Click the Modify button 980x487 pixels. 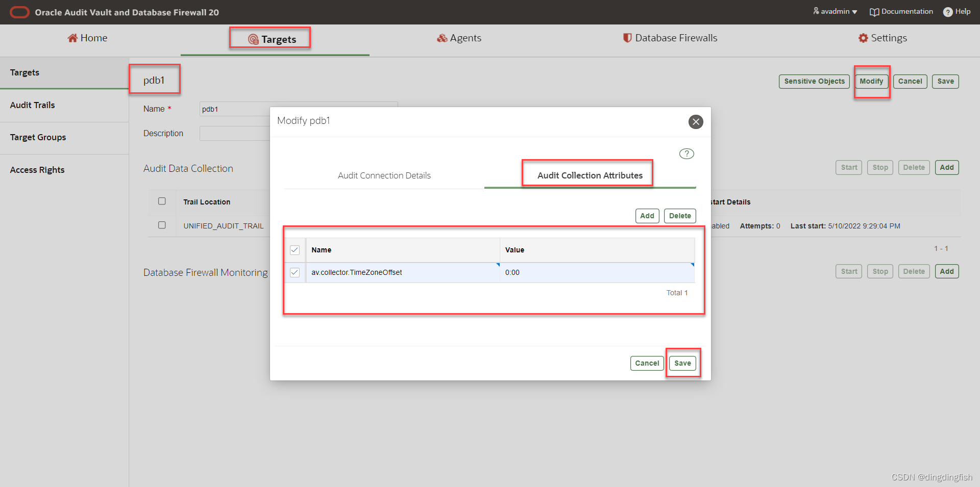[x=871, y=81]
